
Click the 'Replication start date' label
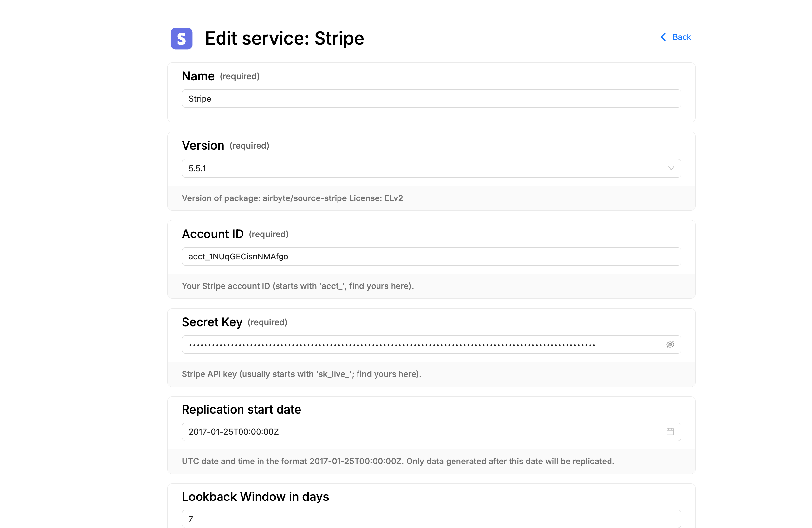tap(241, 409)
